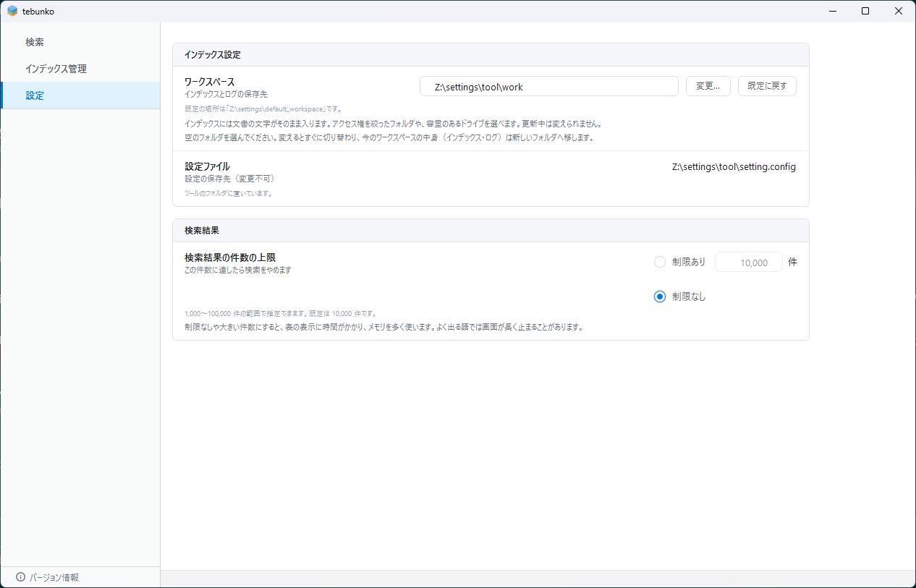This screenshot has height=588, width=916.
Task: Click the workspace path field
Action: point(549,87)
